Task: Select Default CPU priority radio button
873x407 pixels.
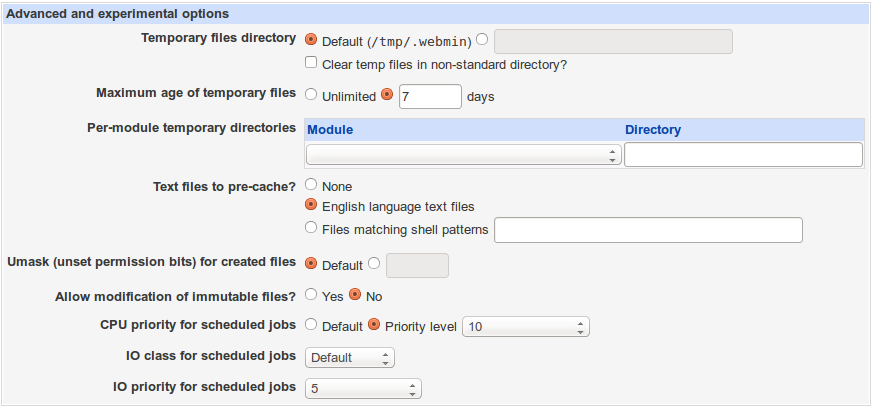Action: point(311,324)
